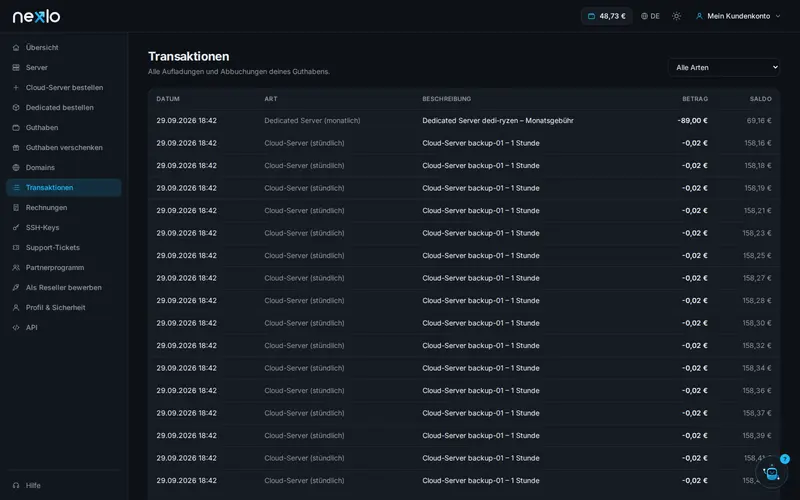This screenshot has height=500, width=800.
Task: Open Domains link in sidebar
Action: [64, 167]
